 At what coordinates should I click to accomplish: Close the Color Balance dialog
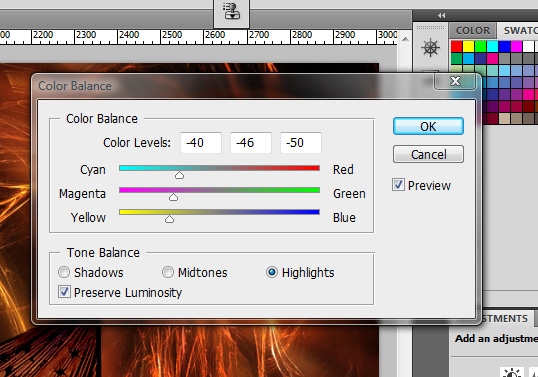click(x=455, y=81)
